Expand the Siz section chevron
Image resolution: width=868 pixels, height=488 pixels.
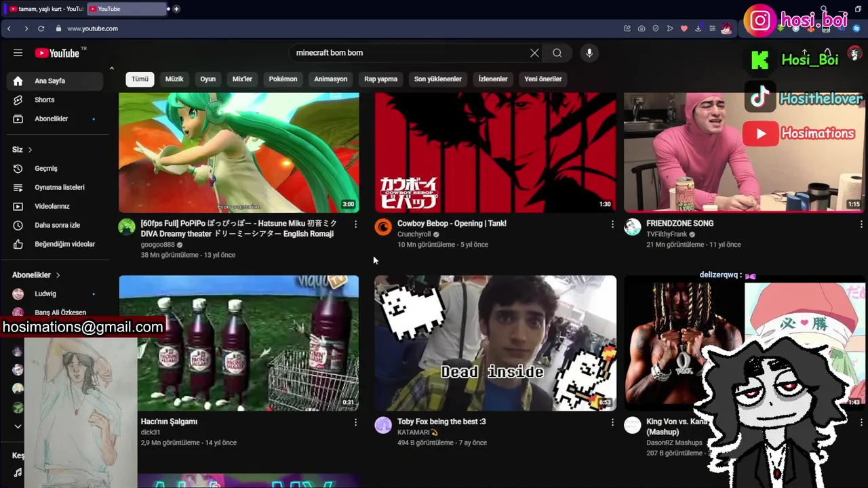[x=30, y=150]
